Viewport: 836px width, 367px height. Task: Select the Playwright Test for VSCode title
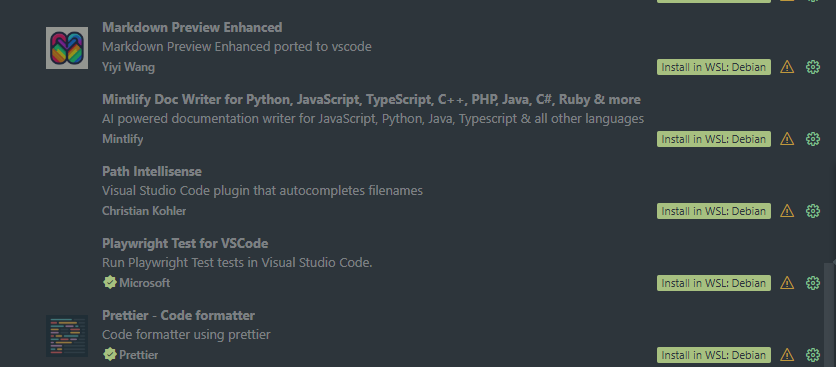(x=185, y=244)
